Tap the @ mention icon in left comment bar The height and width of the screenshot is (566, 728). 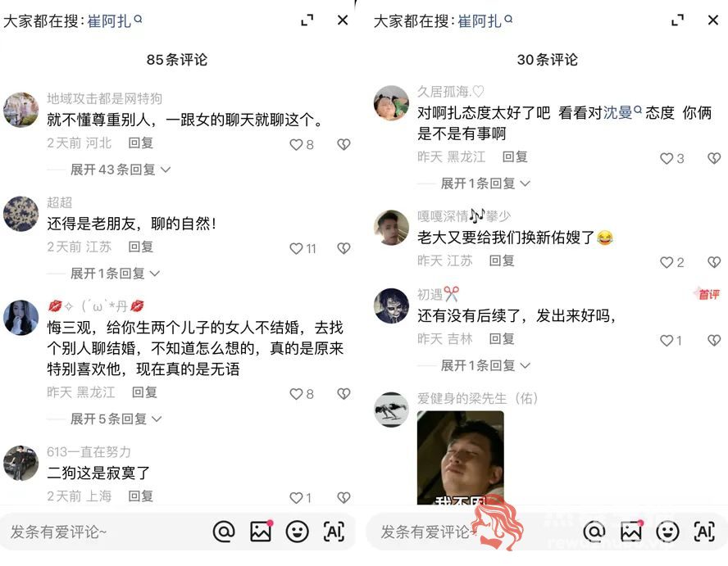pos(224,532)
